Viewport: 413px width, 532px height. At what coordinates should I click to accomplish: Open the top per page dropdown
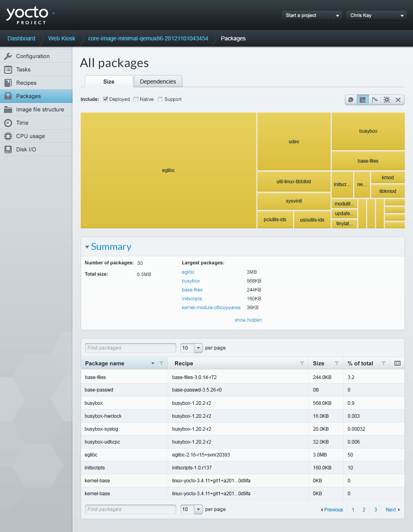[x=198, y=348]
